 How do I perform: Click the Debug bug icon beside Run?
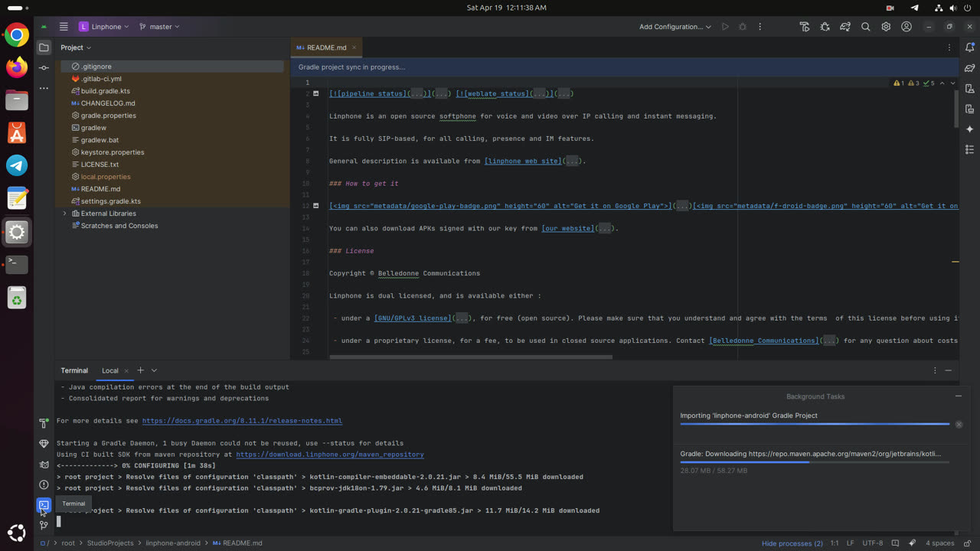(743, 27)
